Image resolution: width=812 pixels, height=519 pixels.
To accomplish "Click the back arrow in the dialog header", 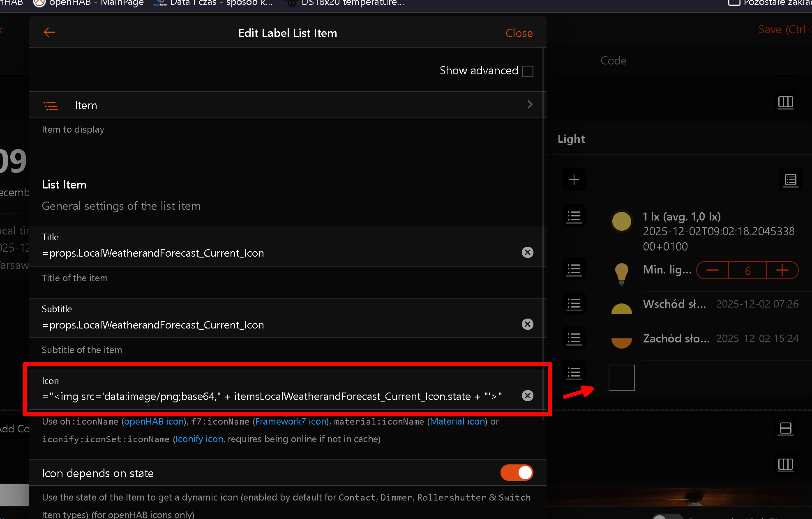I will [49, 32].
